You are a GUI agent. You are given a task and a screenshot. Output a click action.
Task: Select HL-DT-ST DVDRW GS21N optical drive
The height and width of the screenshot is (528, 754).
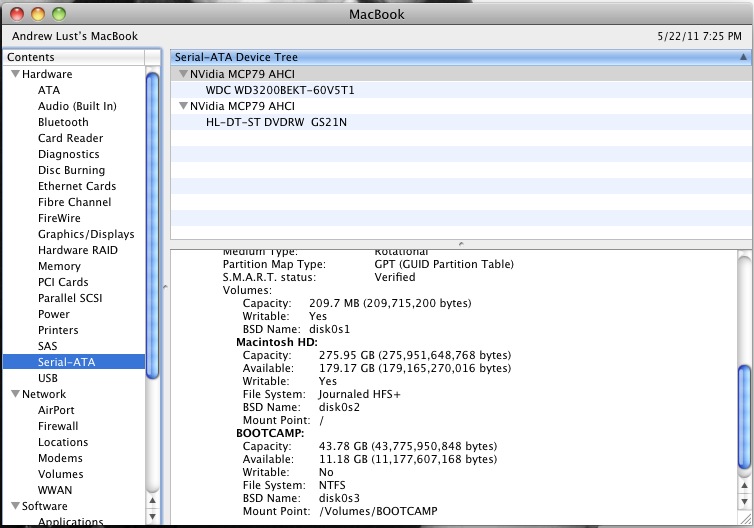(276, 122)
